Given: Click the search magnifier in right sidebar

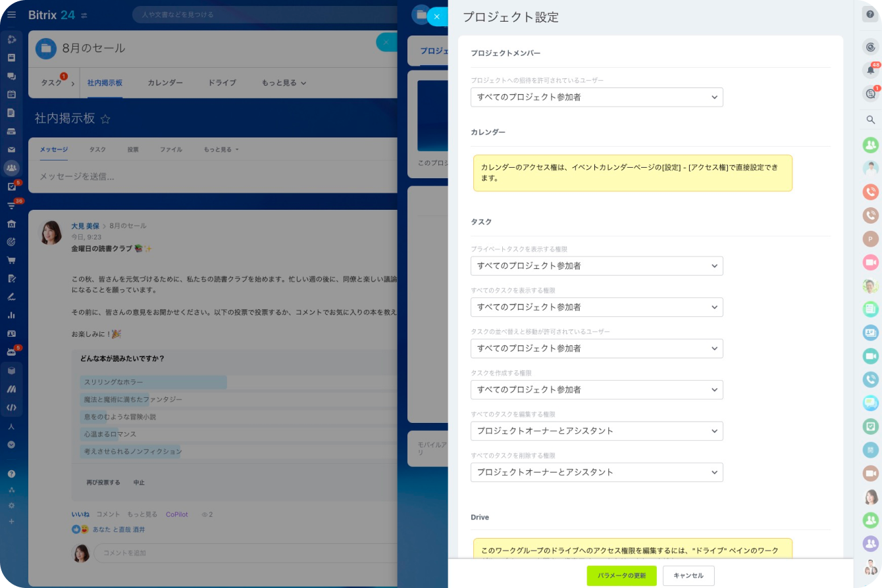Looking at the screenshot, I should pos(870,120).
